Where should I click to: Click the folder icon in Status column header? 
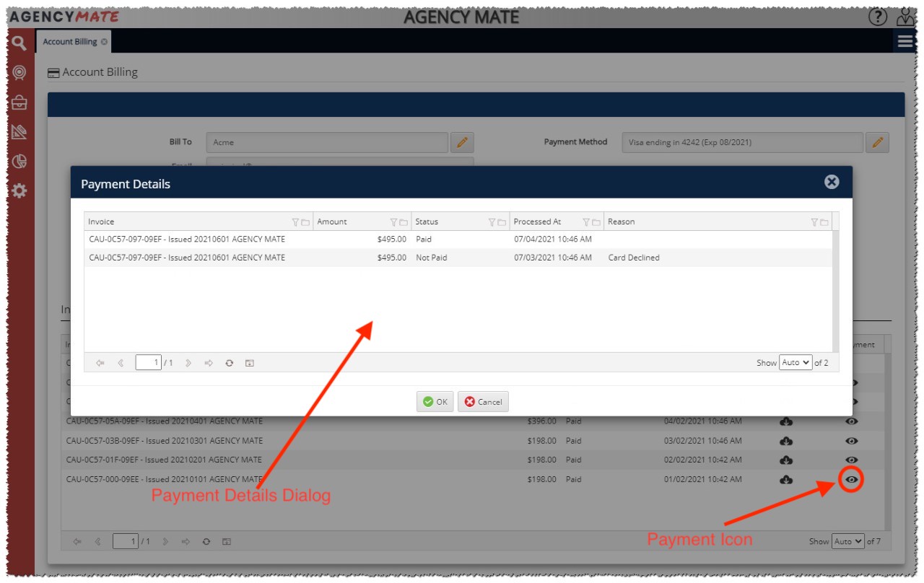[502, 222]
